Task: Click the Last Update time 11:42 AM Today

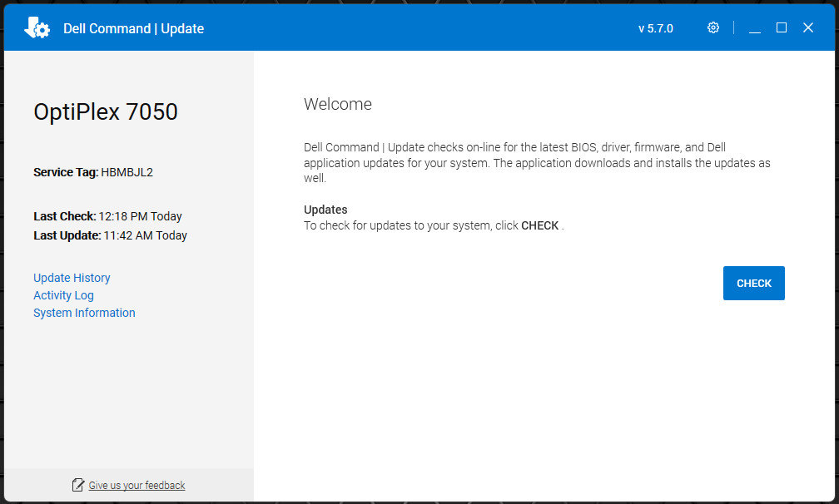Action: [145, 235]
